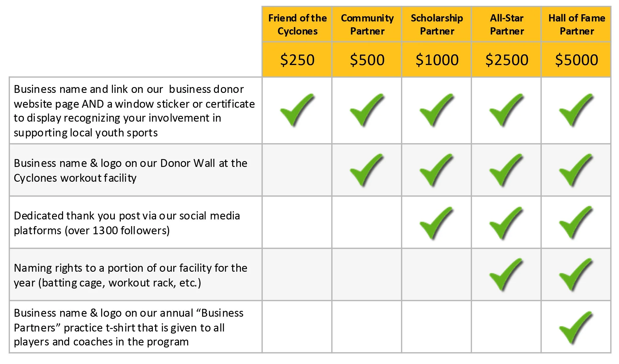Click the $1000 price cell
Viewport: 619px width, 364px height.
436,60
